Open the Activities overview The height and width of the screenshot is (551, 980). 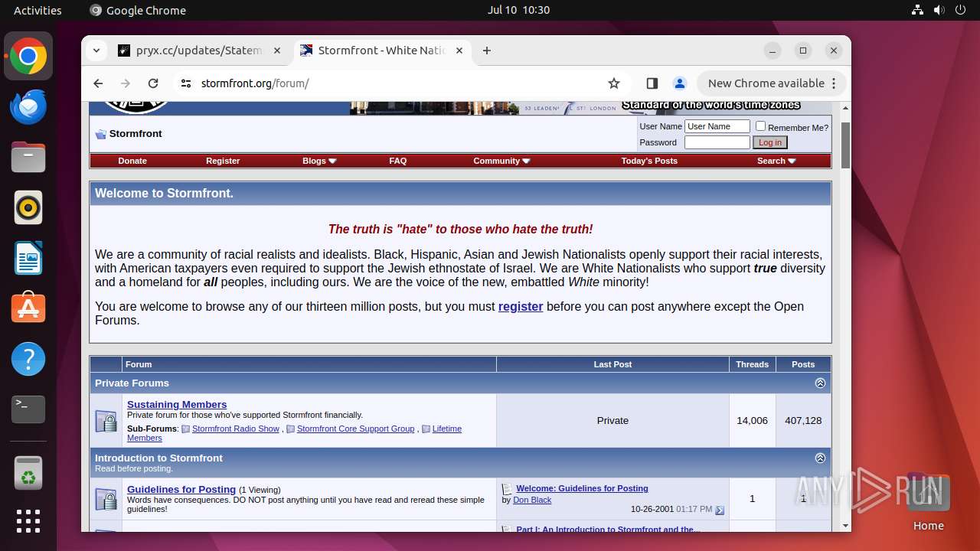click(x=38, y=10)
